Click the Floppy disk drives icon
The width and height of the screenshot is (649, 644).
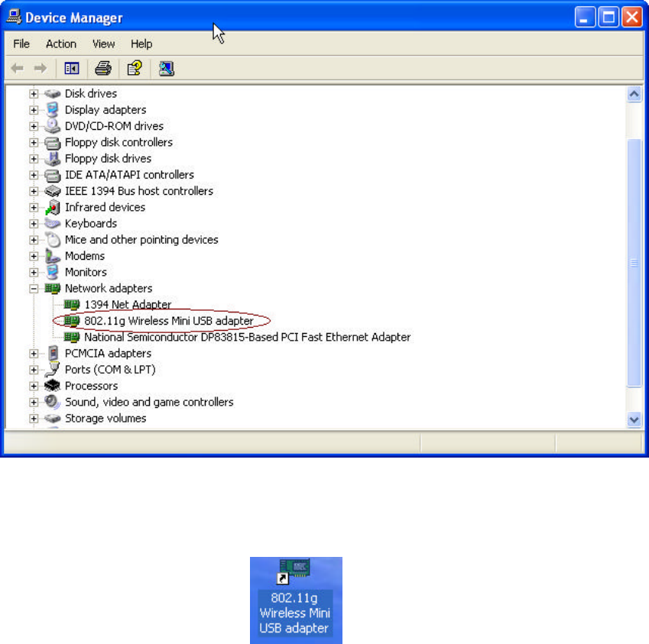click(53, 159)
